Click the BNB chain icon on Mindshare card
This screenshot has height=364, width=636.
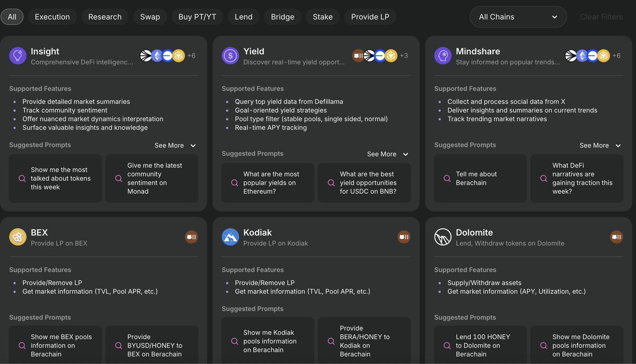click(604, 56)
